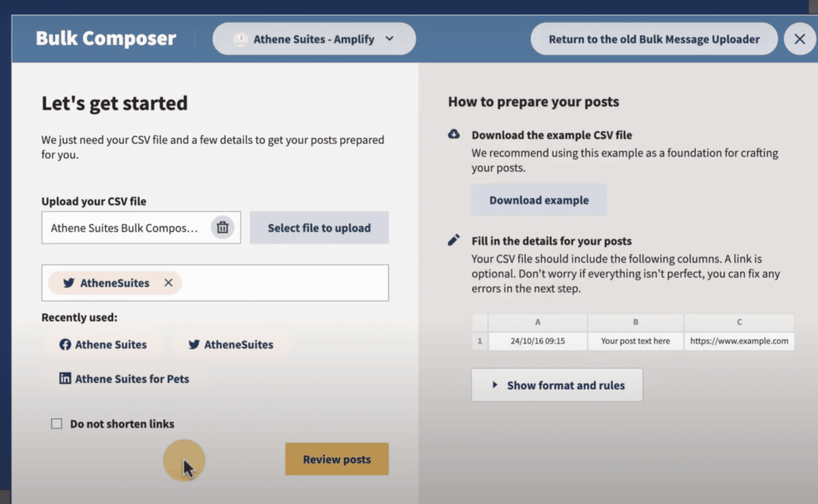Close the Bulk Composer dialog

tap(800, 39)
